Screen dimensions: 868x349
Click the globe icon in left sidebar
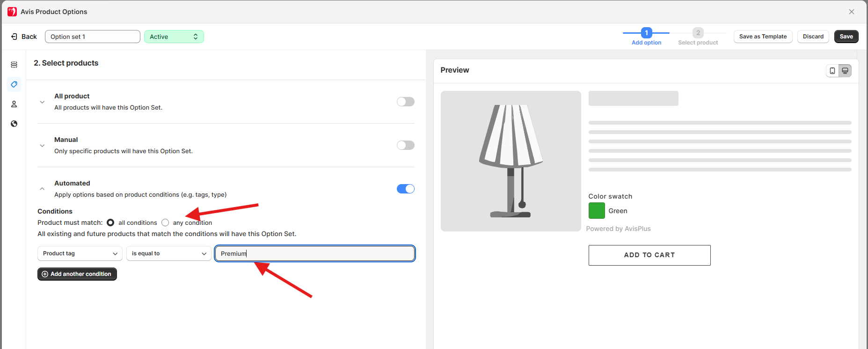click(x=14, y=124)
